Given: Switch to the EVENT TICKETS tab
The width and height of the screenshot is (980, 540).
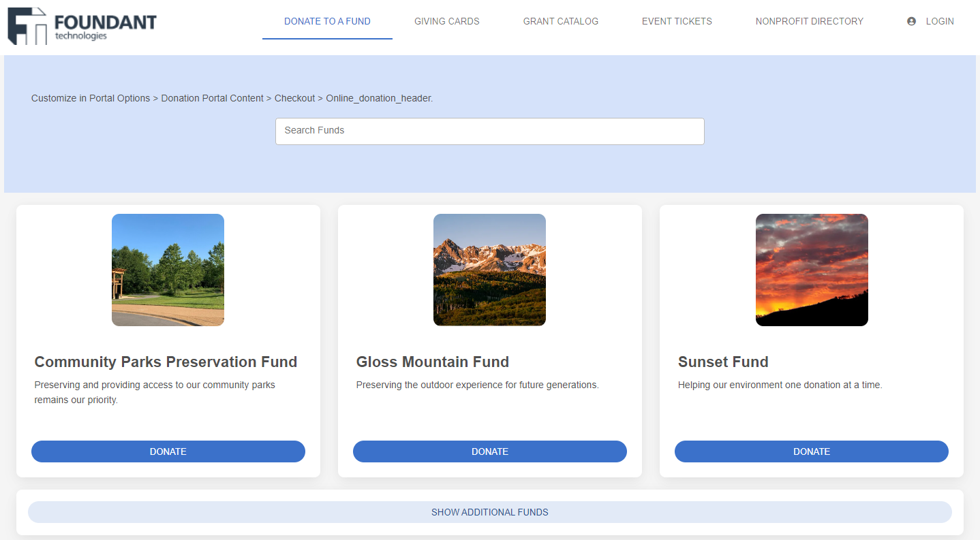Looking at the screenshot, I should pyautogui.click(x=677, y=21).
